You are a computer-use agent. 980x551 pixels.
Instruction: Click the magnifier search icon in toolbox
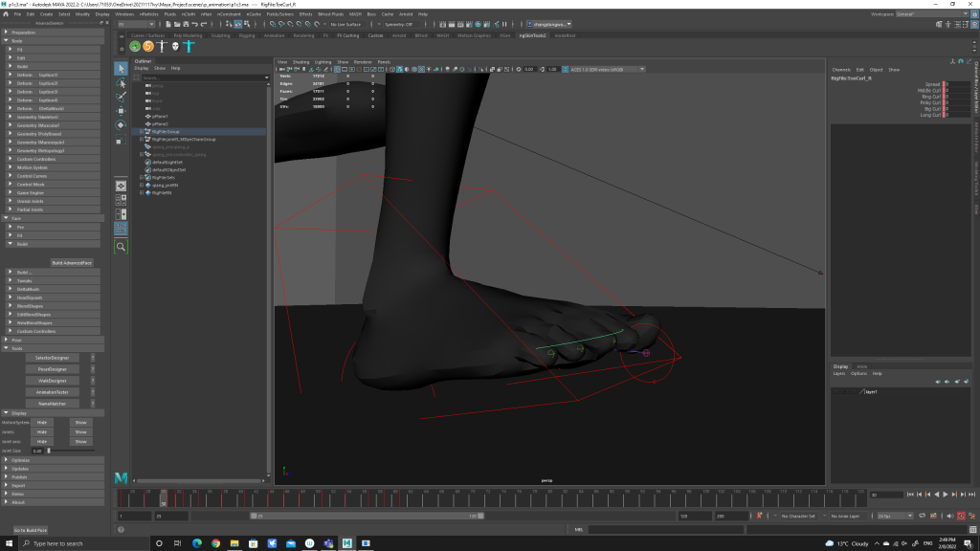point(121,247)
